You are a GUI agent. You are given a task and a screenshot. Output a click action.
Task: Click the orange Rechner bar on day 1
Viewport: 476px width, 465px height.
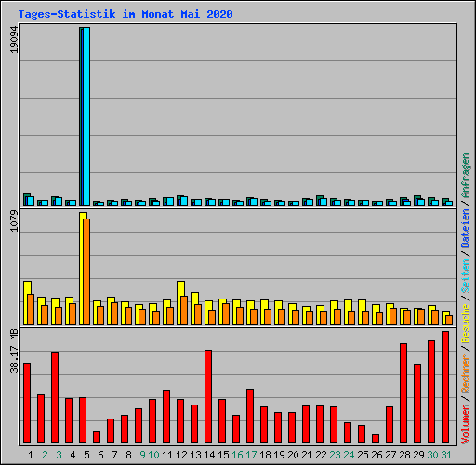pos(31,309)
